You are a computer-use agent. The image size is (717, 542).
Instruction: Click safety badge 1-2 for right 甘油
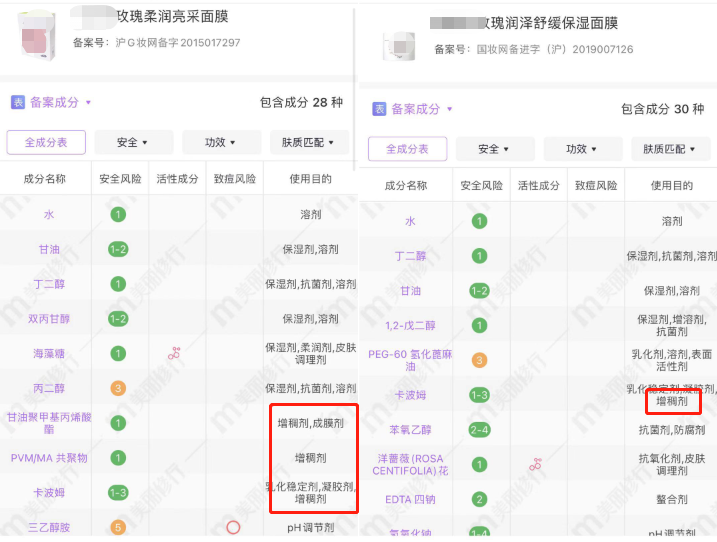click(479, 290)
